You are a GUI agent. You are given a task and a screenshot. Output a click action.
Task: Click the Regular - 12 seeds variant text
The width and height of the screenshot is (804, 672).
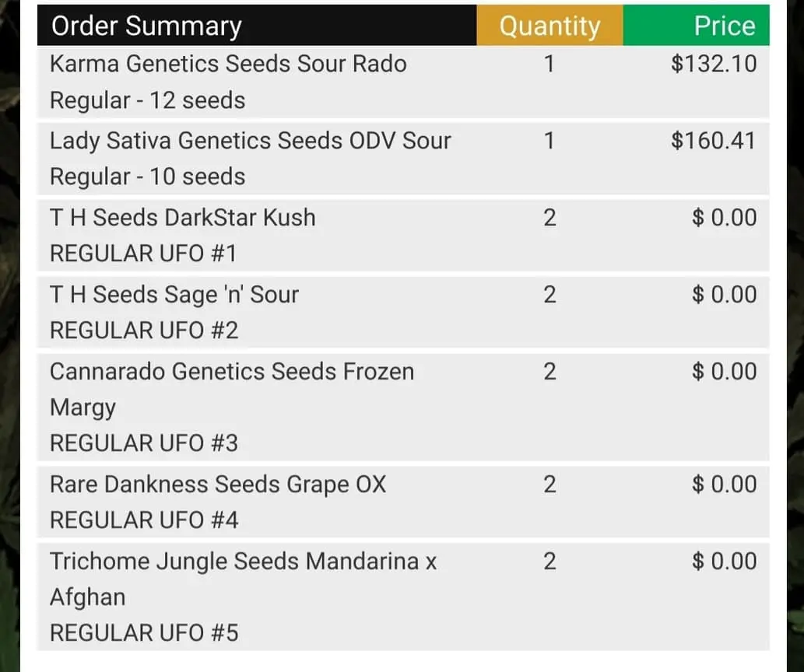147,100
